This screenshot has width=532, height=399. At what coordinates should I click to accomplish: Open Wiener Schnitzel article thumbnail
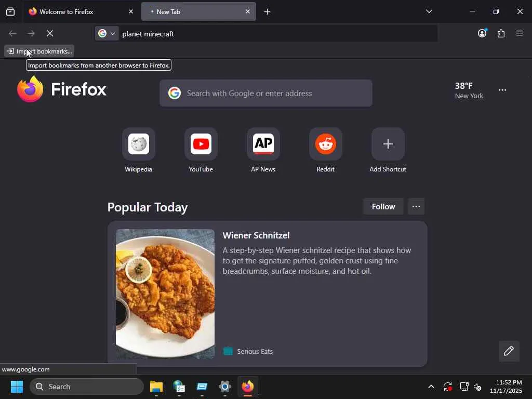165,294
